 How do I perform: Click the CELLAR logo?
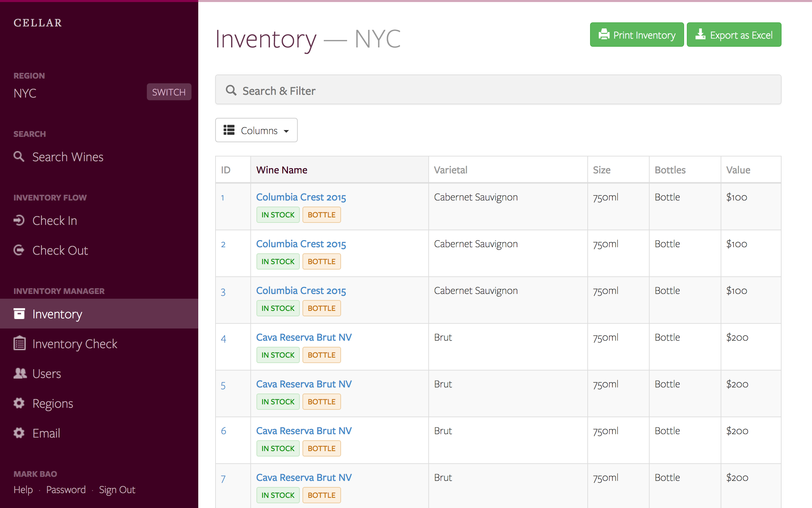tap(38, 23)
